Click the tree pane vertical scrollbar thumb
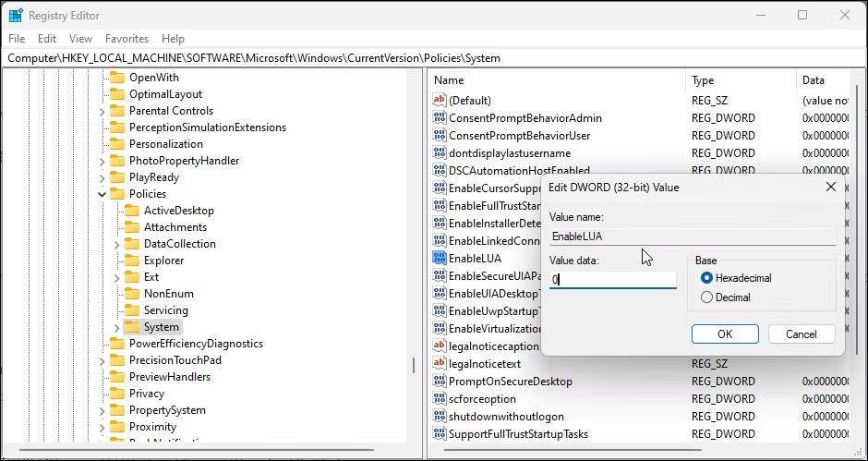Viewport: 868px width, 461px height. [414, 365]
